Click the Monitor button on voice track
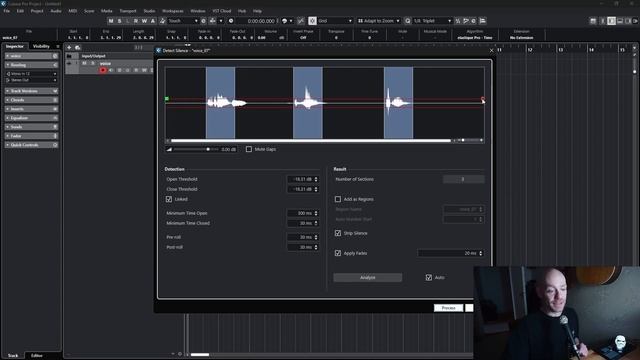640x360 pixels. pyautogui.click(x=111, y=70)
